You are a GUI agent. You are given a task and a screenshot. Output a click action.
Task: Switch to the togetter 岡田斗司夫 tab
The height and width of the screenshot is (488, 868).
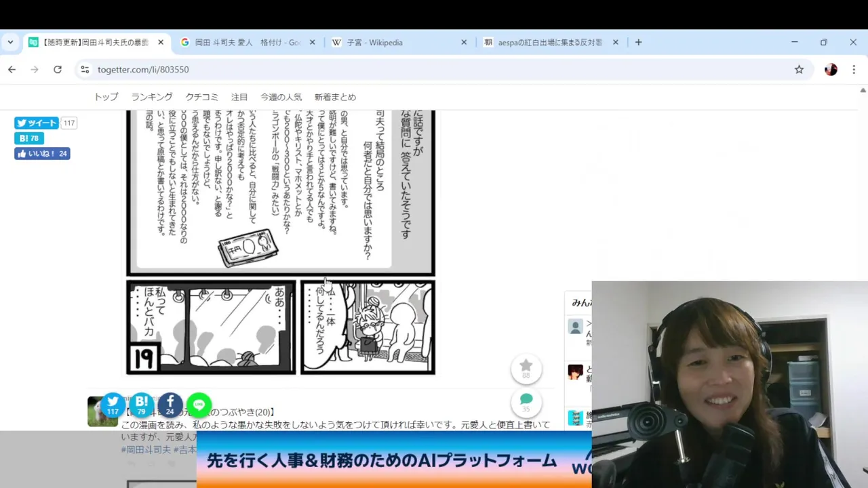click(x=96, y=42)
